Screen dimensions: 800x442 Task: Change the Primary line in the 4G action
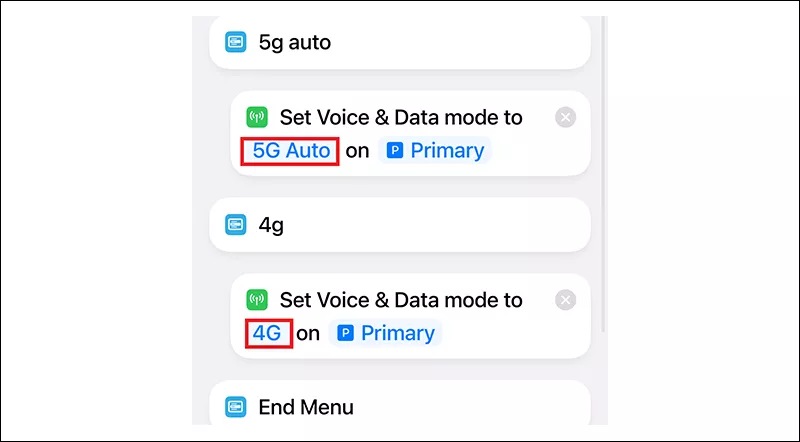(x=397, y=333)
